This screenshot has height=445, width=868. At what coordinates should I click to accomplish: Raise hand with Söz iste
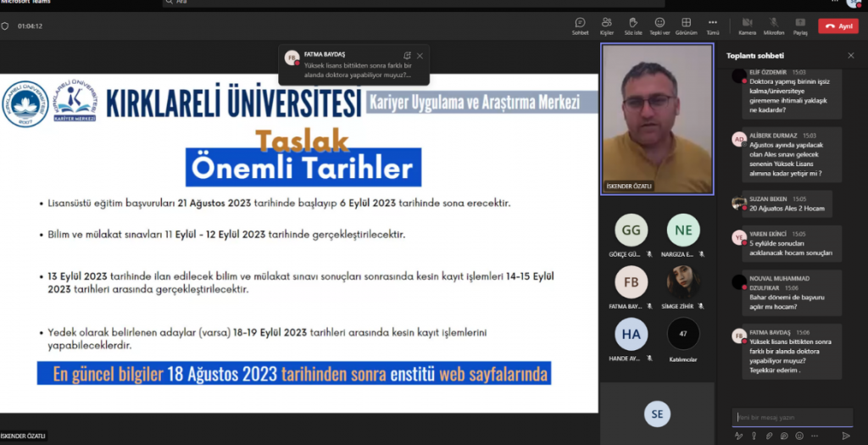[x=632, y=26]
